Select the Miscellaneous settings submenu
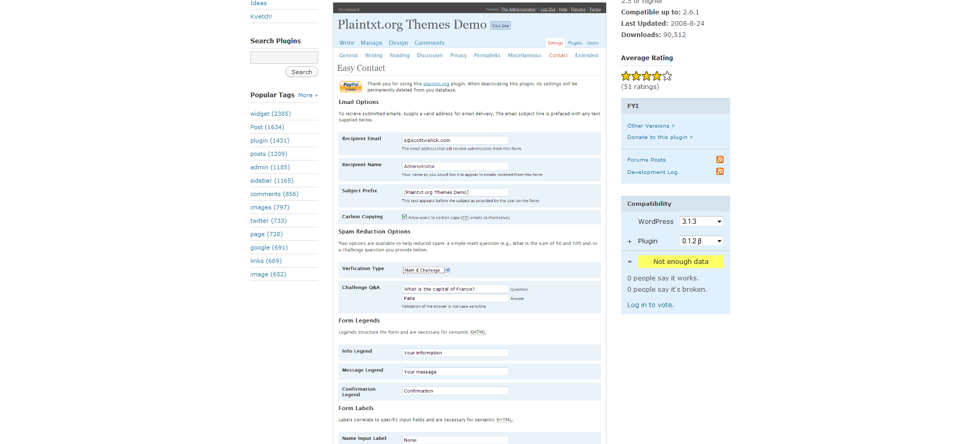980x444 pixels. point(525,55)
